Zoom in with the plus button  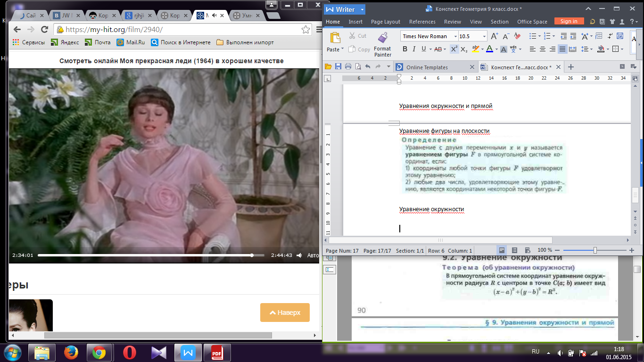[632, 250]
